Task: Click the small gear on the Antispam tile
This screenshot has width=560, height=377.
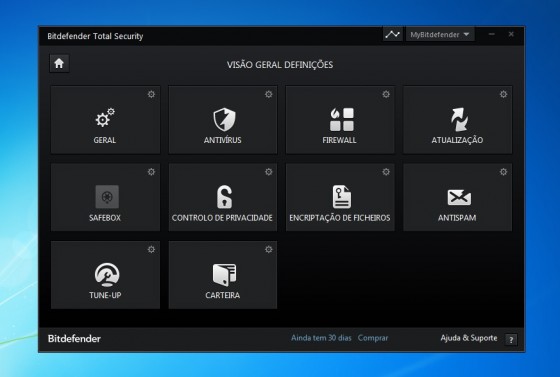Action: point(504,172)
